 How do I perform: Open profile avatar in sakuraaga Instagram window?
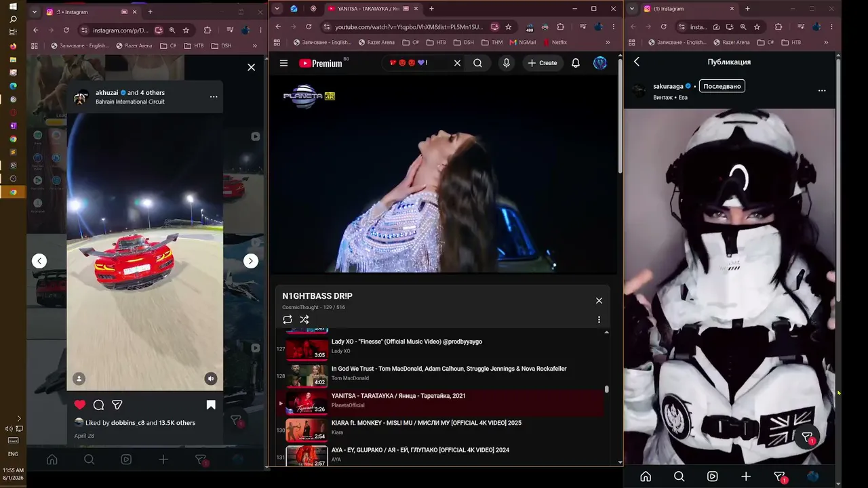(812, 476)
